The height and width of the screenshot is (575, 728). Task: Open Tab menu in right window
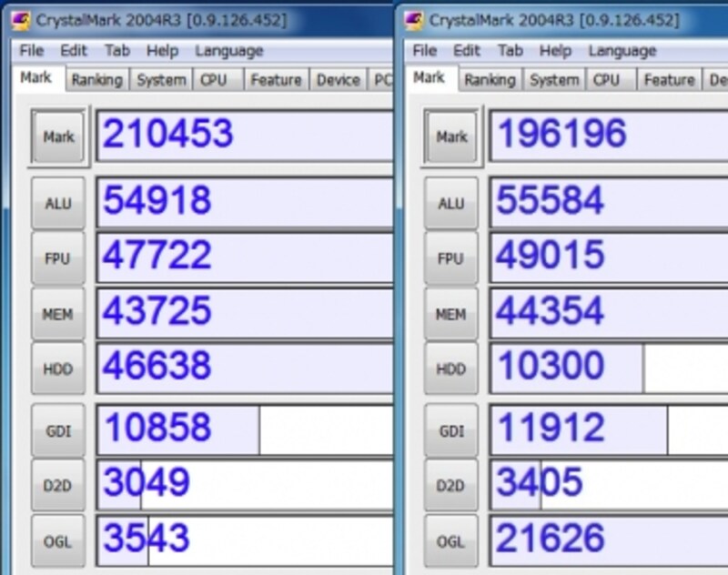510,50
